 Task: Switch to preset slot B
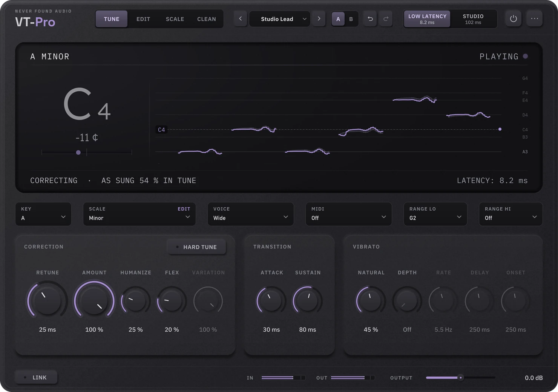tap(351, 19)
